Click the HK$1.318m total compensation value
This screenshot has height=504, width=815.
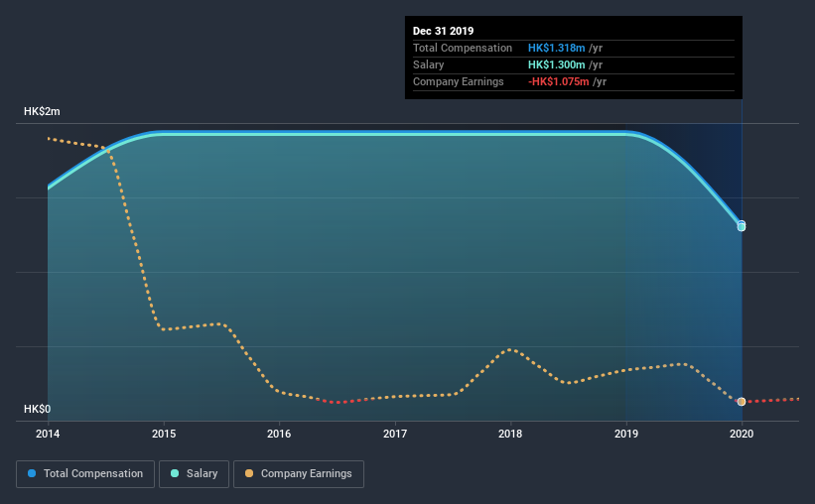click(556, 48)
